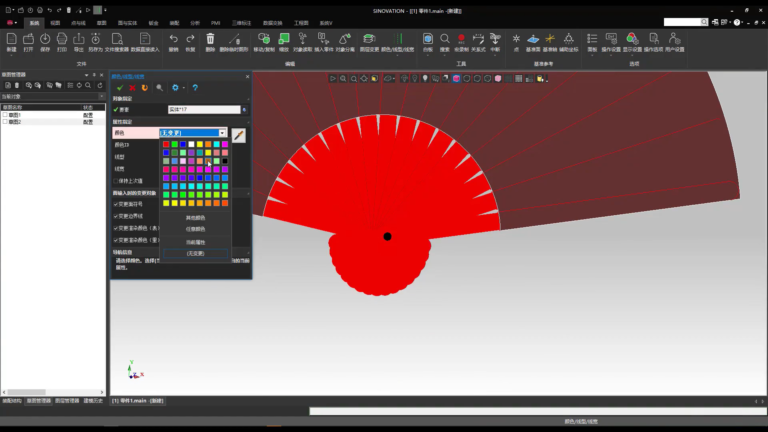Select the eyedropper color pick tool
This screenshot has width=768, height=432.
239,135
